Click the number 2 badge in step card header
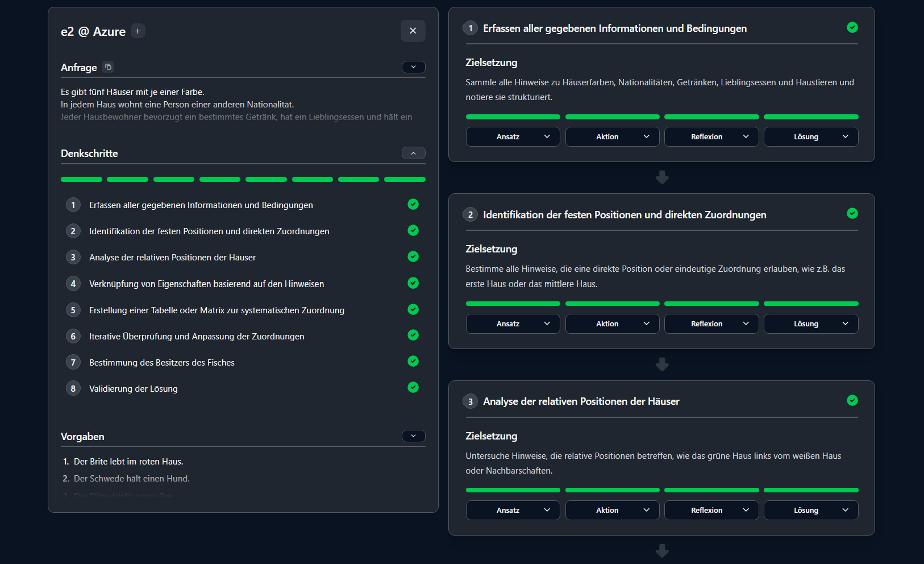The width and height of the screenshot is (924, 564). [470, 215]
